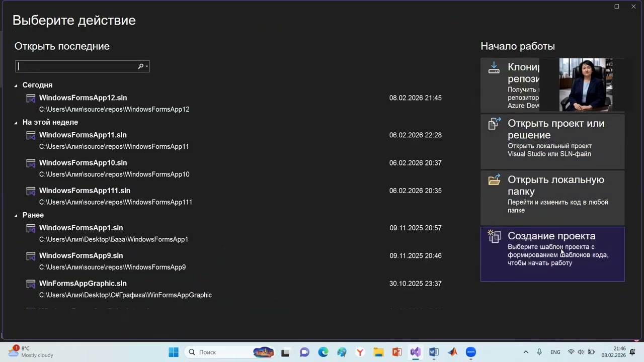
Task: Click the solution icon beside WindowsFormsApp111.sln
Action: [31, 191]
